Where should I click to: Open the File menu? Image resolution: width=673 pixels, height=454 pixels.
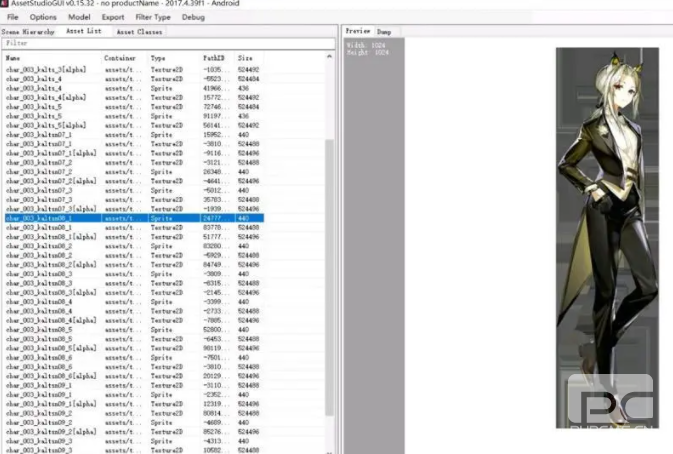[13, 17]
